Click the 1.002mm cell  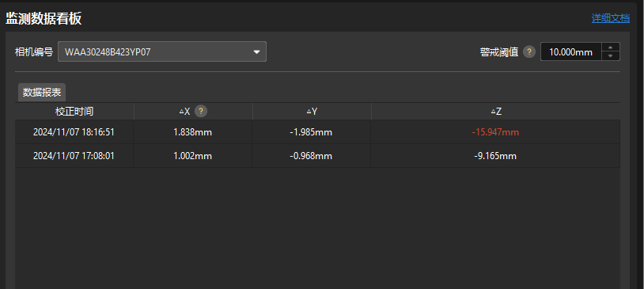point(192,156)
